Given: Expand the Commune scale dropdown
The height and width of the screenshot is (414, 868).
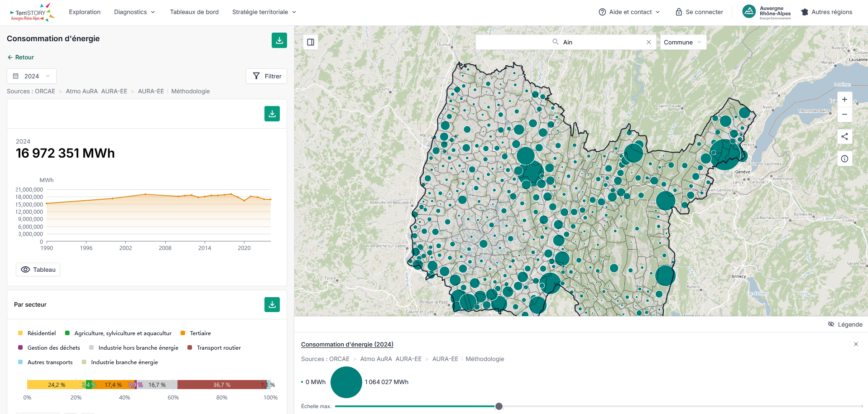Looking at the screenshot, I should tap(683, 42).
